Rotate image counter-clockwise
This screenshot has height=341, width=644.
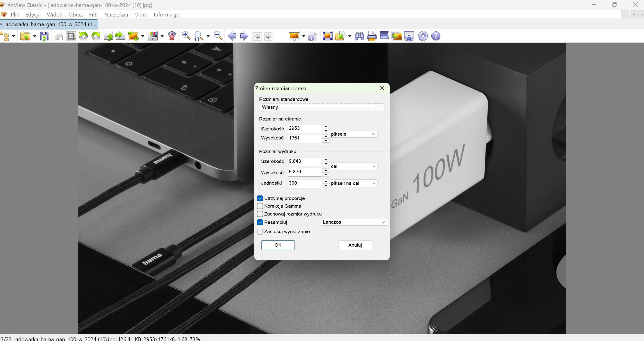[83, 36]
